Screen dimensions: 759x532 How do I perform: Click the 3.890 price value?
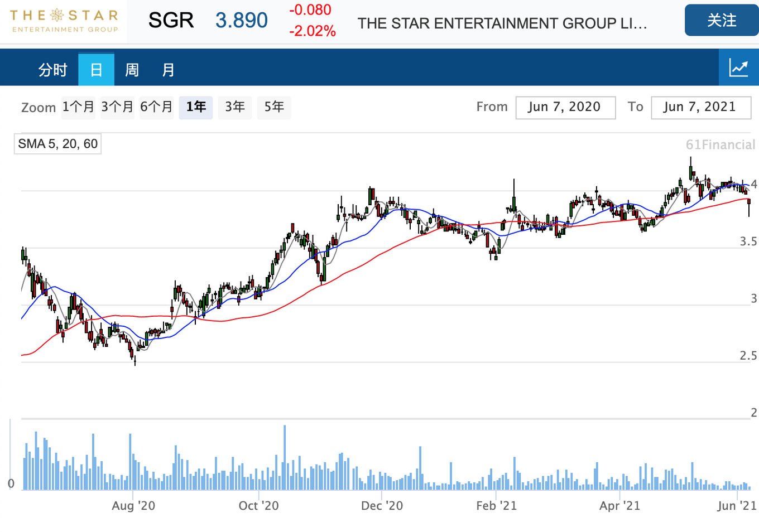coord(242,21)
